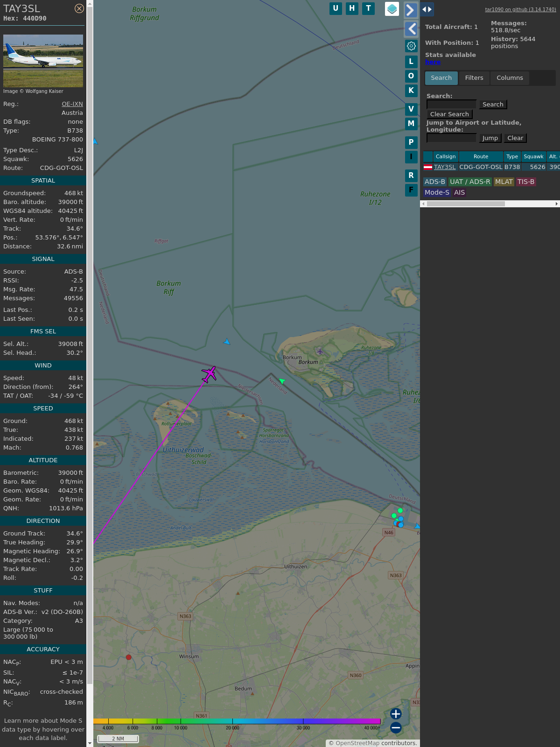Screen dimensions: 560x747
Task: Toggle the M map button
Action: click(x=411, y=124)
